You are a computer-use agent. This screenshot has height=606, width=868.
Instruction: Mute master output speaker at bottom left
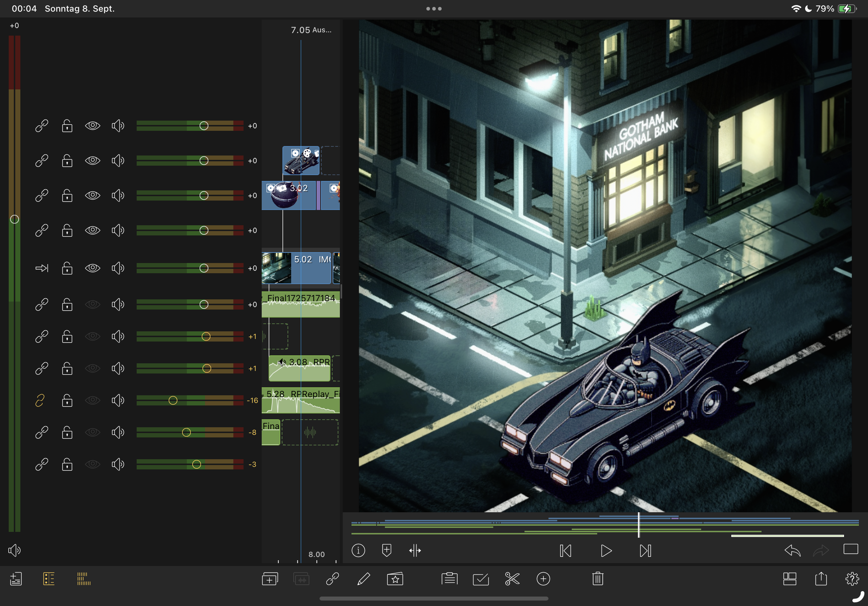[x=15, y=550]
